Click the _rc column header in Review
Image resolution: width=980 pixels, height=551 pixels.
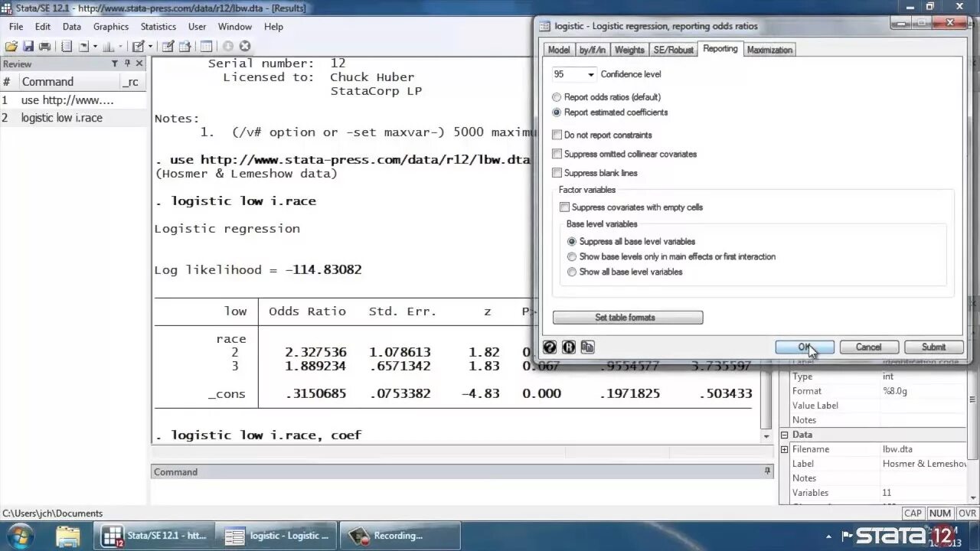click(131, 82)
